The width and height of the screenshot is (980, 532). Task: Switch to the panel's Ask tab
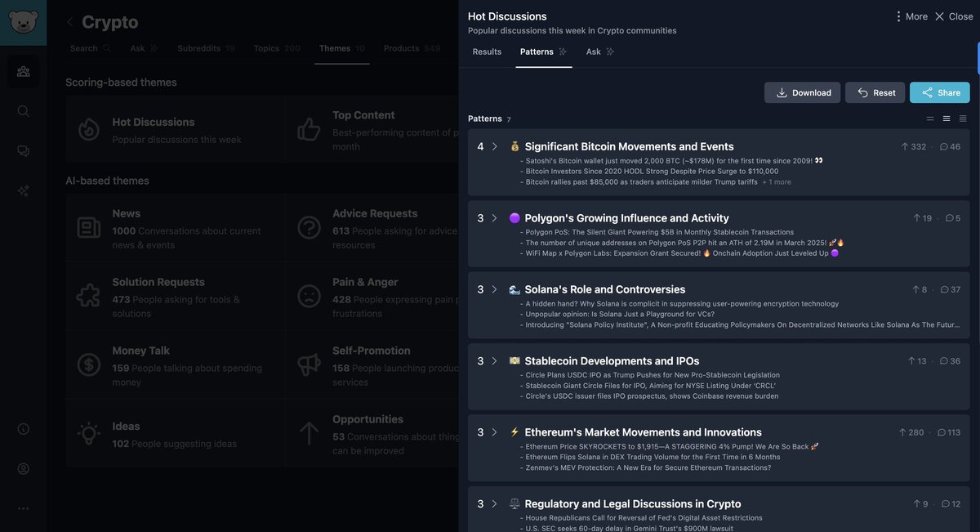click(600, 51)
